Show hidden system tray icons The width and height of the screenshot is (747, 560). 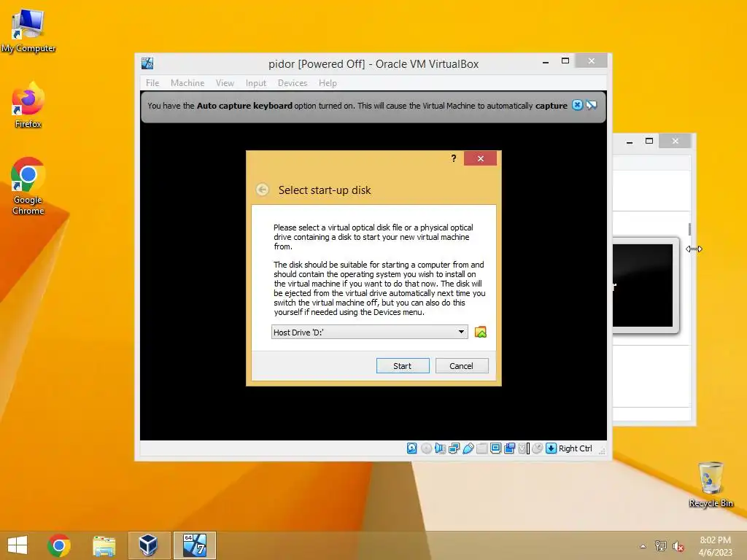pos(643,546)
